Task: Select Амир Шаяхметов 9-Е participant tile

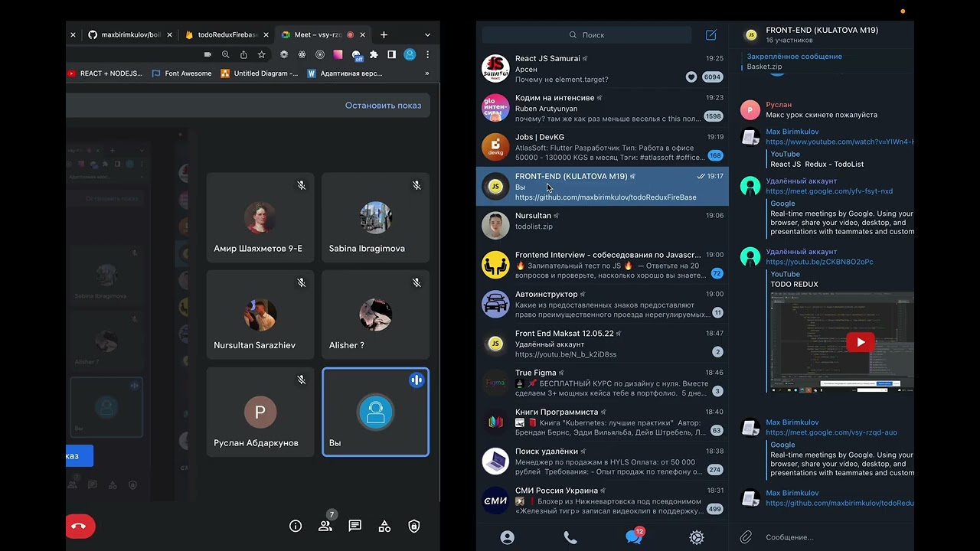Action: (260, 217)
